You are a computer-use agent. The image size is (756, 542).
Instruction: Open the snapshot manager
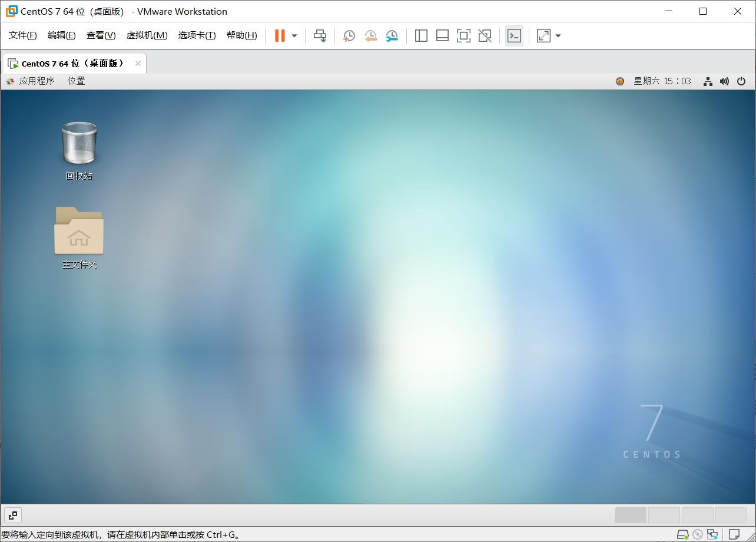pos(392,36)
